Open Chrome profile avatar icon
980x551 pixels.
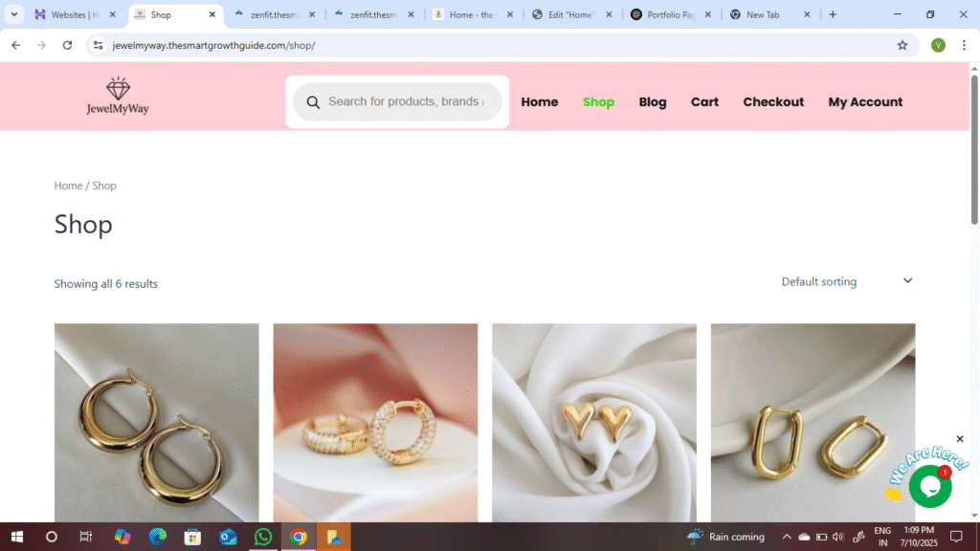(938, 45)
